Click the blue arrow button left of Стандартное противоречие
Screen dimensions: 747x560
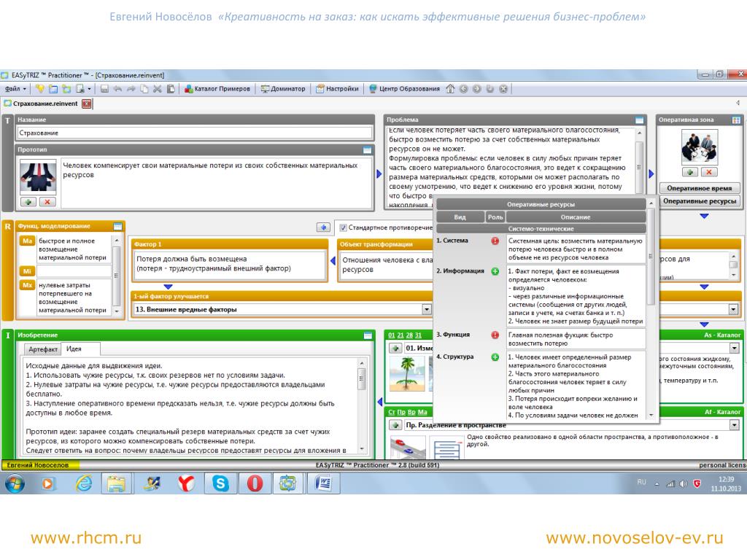pyautogui.click(x=323, y=227)
